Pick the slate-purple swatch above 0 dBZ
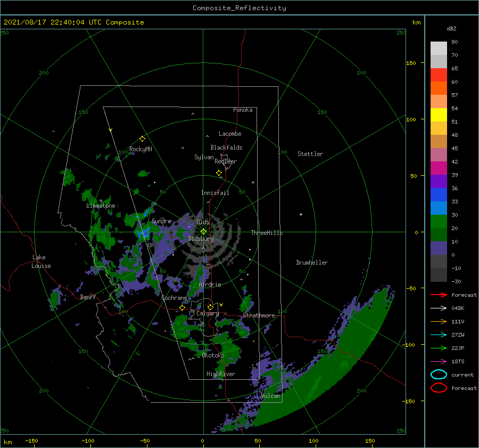479x448 pixels. pos(439,248)
